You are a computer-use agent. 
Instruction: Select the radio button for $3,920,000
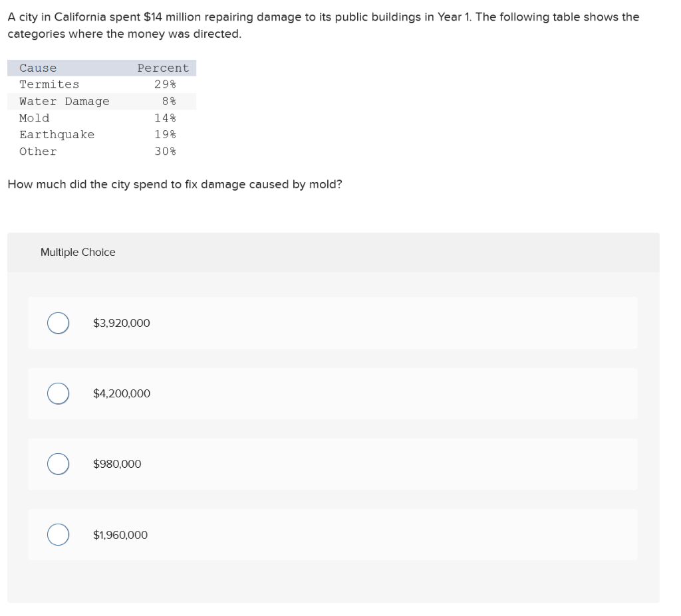[59, 323]
